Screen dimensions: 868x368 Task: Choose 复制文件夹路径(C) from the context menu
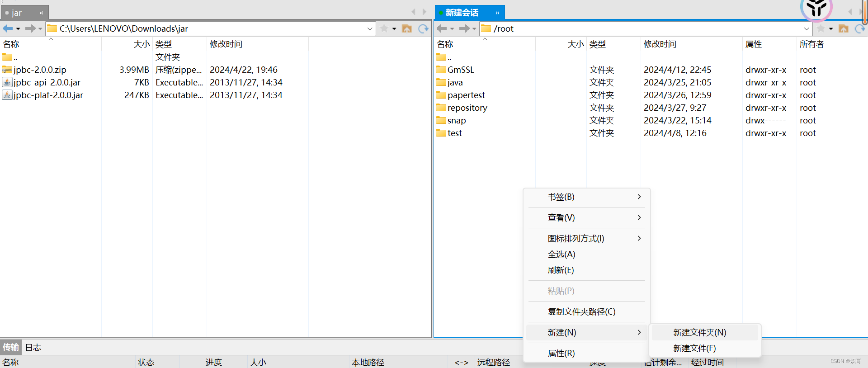tap(586, 312)
